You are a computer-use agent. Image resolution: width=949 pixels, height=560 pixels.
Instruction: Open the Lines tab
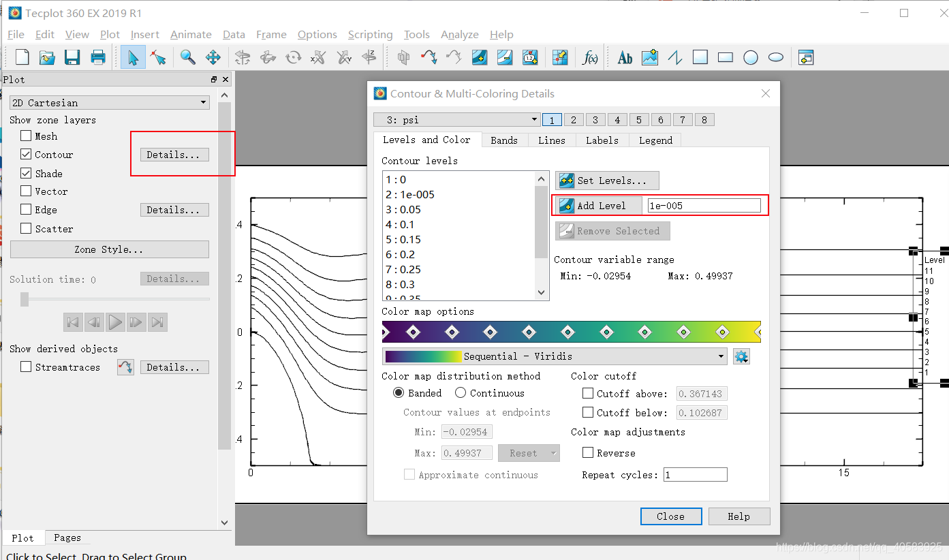pos(551,140)
